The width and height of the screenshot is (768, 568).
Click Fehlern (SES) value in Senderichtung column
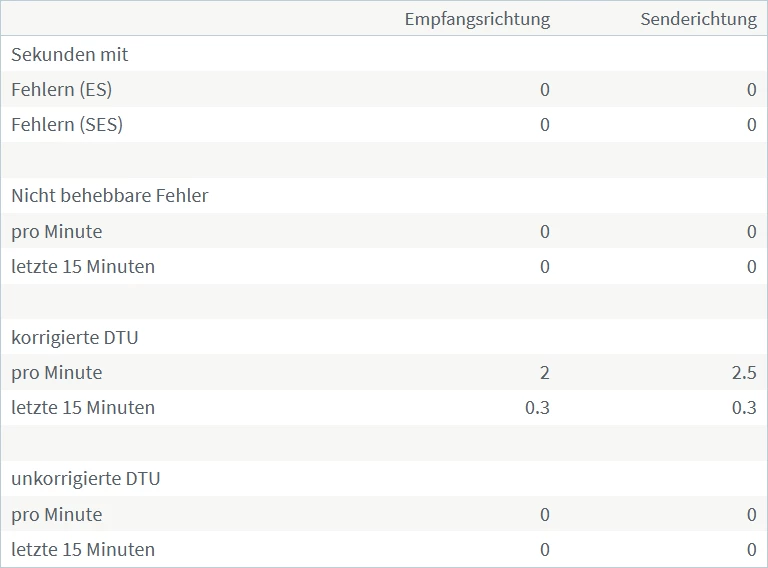coord(751,125)
